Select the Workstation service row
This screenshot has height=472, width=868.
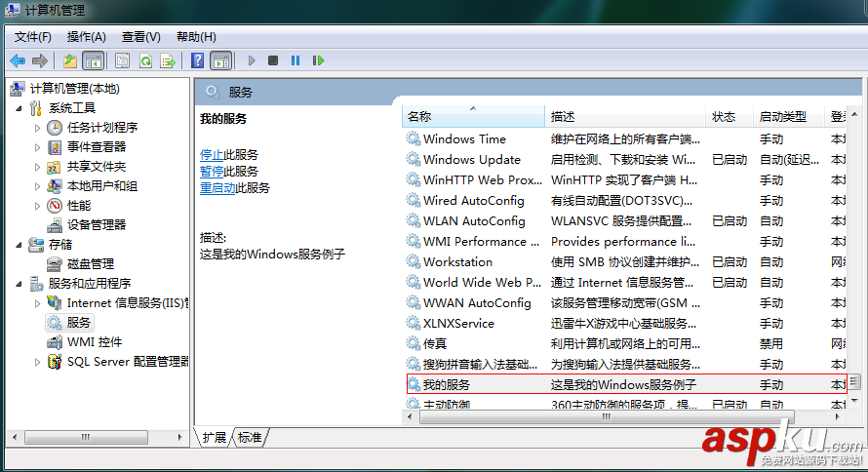click(x=625, y=261)
